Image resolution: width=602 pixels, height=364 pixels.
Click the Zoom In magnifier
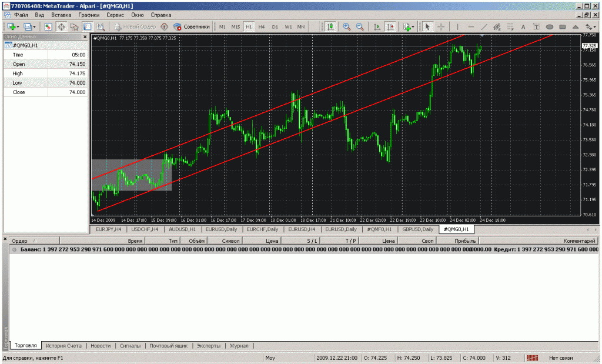pos(347,26)
